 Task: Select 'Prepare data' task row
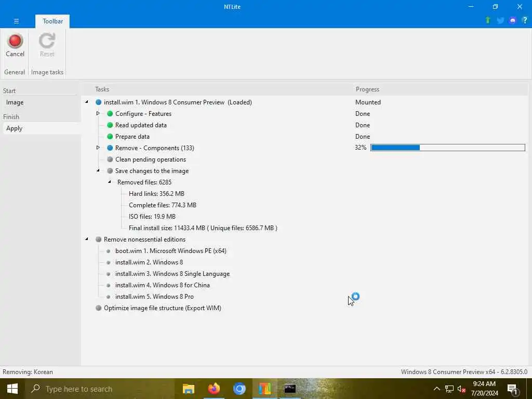pyautogui.click(x=132, y=137)
